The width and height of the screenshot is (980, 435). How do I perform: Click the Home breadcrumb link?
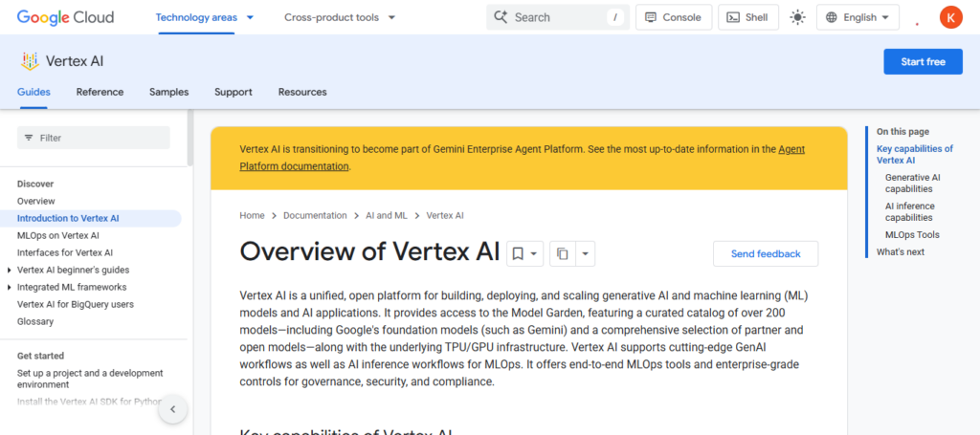click(x=252, y=215)
